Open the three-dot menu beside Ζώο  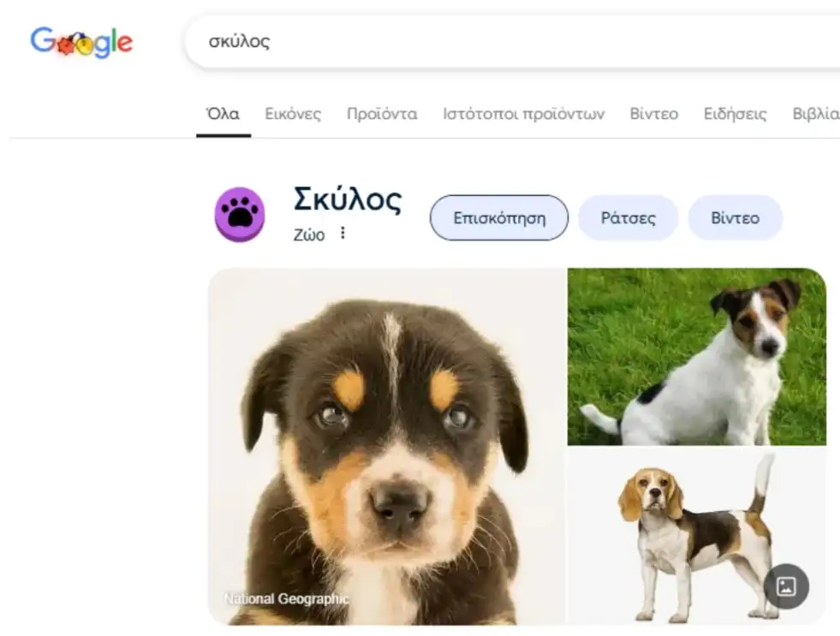tap(343, 233)
